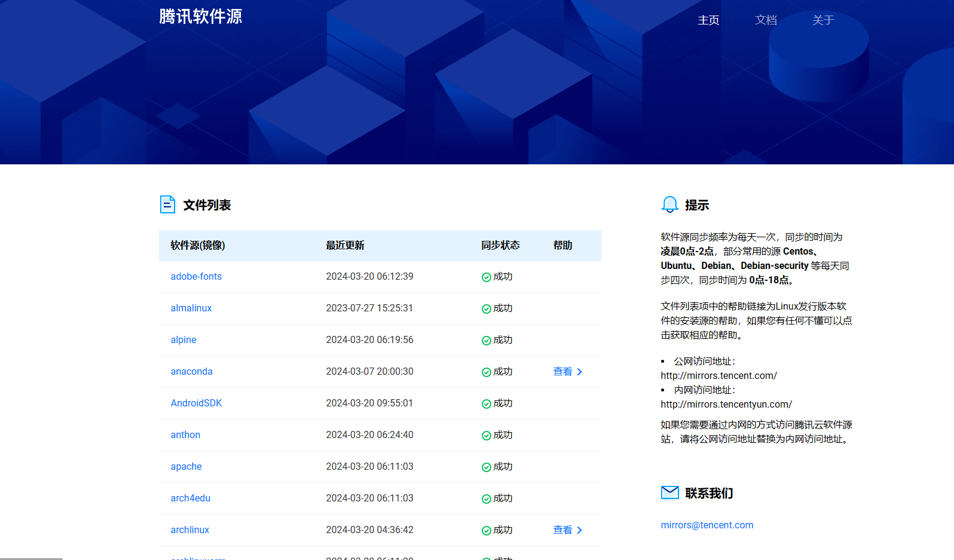This screenshot has height=560, width=954.
Task: Click the 帮助 column header
Action: coord(562,245)
